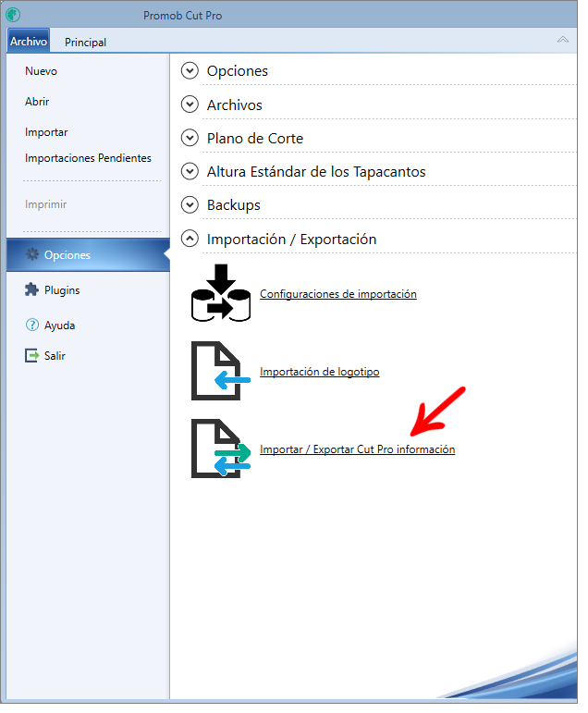Click the logo import document icon

click(x=221, y=371)
